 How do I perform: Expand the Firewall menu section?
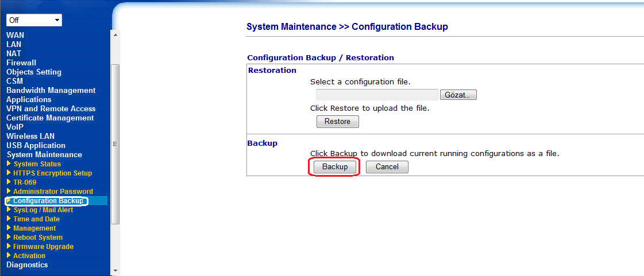[21, 63]
